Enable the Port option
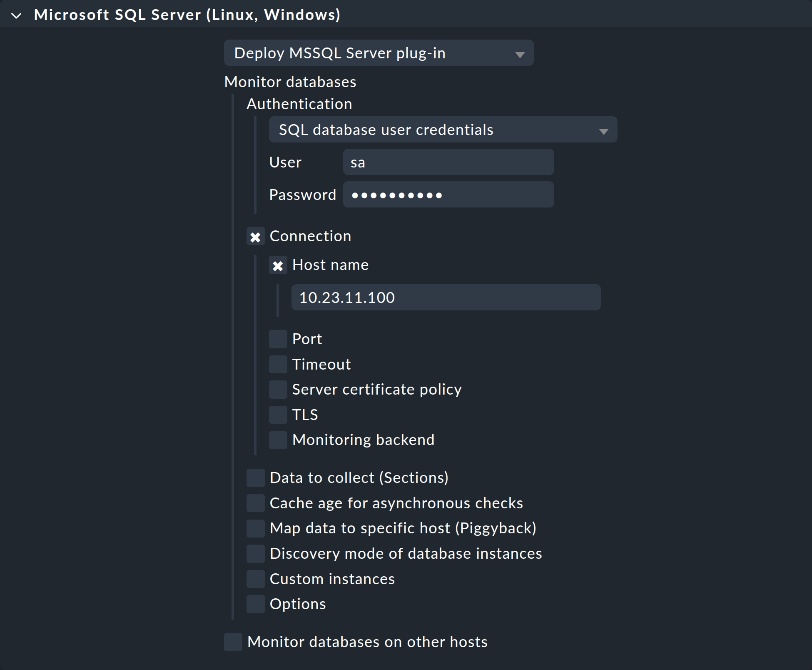Viewport: 812px width, 670px height. pyautogui.click(x=278, y=339)
